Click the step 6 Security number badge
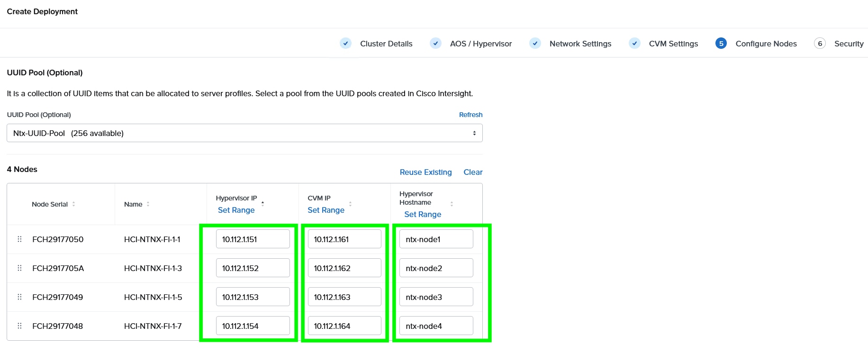The height and width of the screenshot is (354, 868). [820, 44]
